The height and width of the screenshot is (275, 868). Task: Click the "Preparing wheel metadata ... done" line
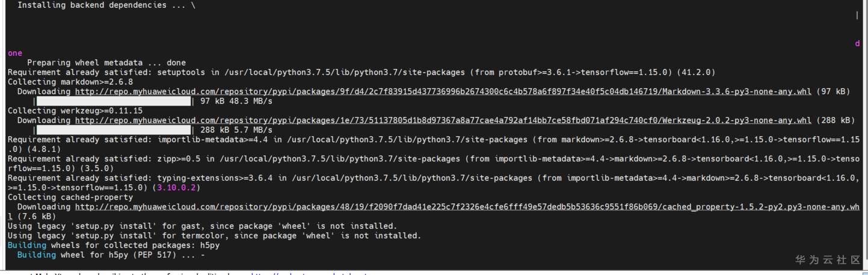106,62
